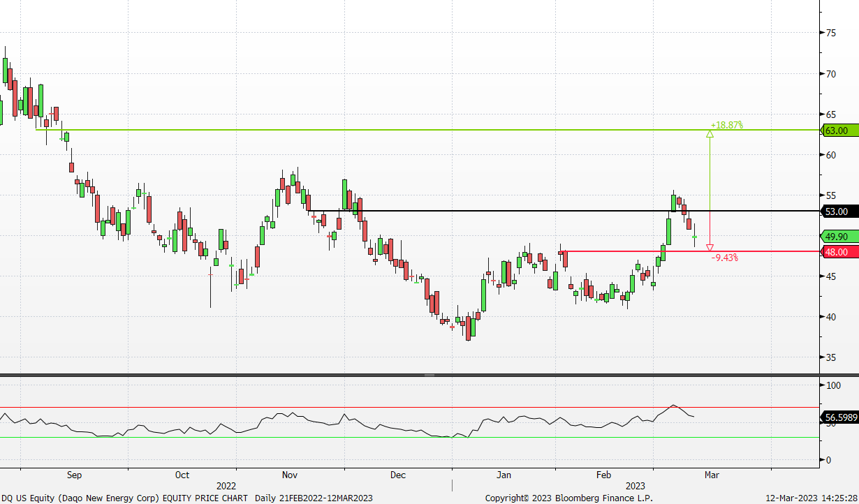The width and height of the screenshot is (859, 504).
Task: Click the Feb month label on time axis
Action: [x=603, y=475]
